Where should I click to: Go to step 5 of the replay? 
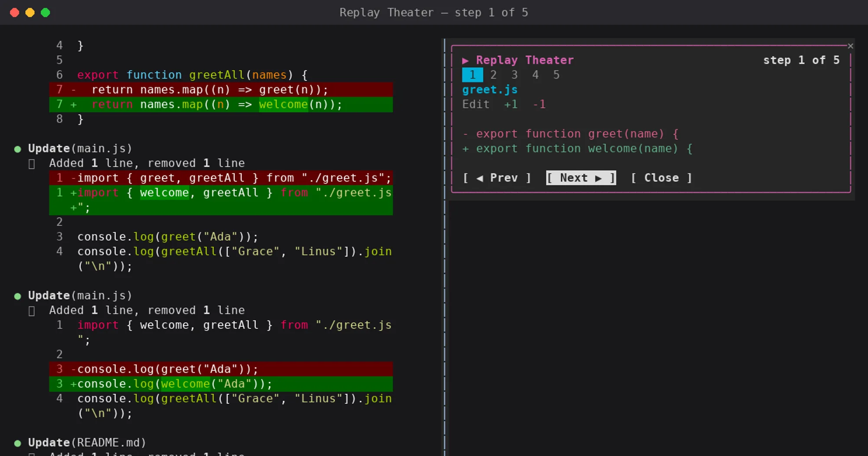coord(556,75)
